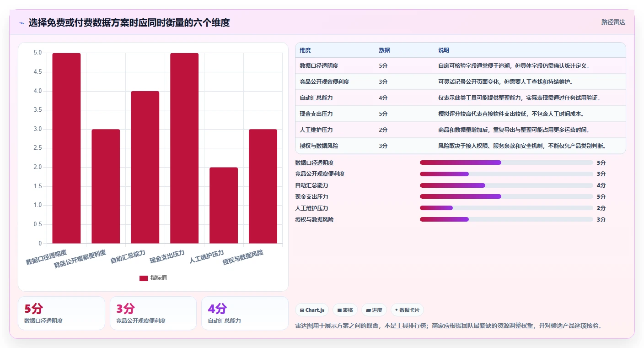Click the 指标值 legend text
Image resolution: width=644 pixels, height=348 pixels.
click(159, 278)
